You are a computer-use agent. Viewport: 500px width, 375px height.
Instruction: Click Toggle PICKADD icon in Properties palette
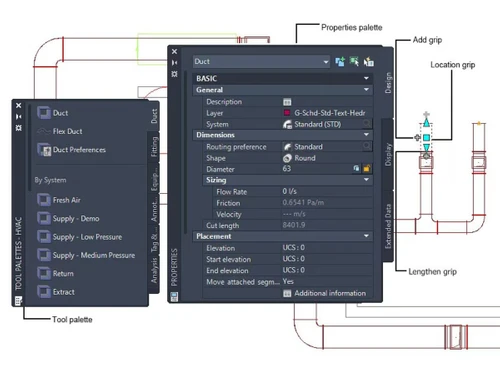click(340, 61)
